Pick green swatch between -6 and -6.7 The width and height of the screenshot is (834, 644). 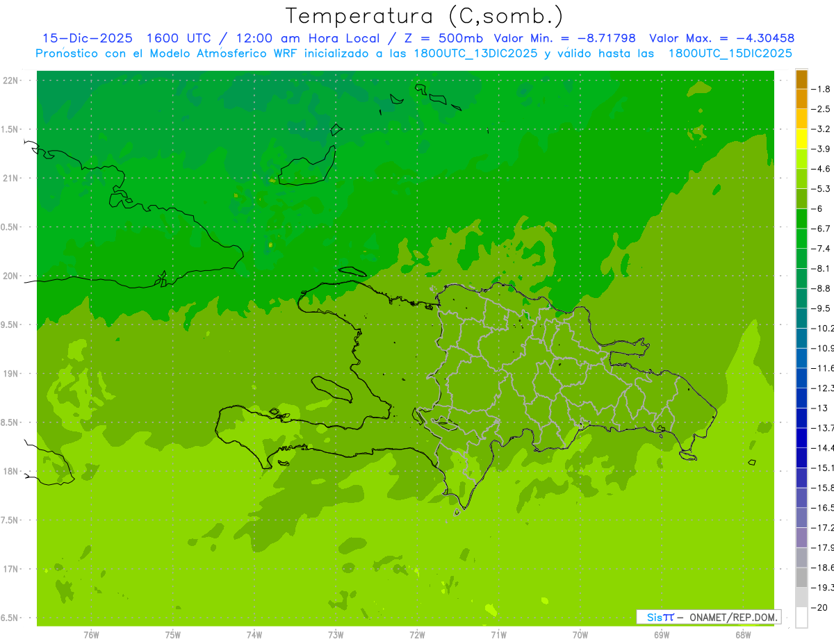[x=801, y=219]
